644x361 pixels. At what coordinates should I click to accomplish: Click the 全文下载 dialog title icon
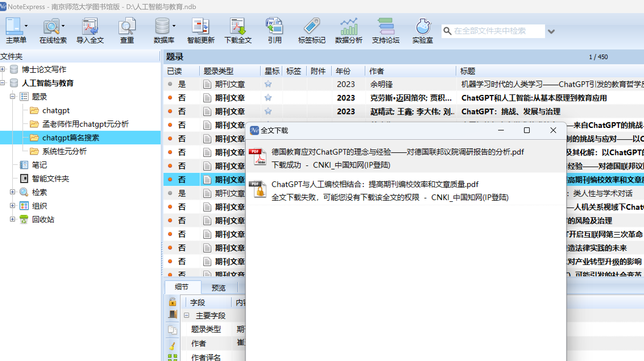point(254,130)
